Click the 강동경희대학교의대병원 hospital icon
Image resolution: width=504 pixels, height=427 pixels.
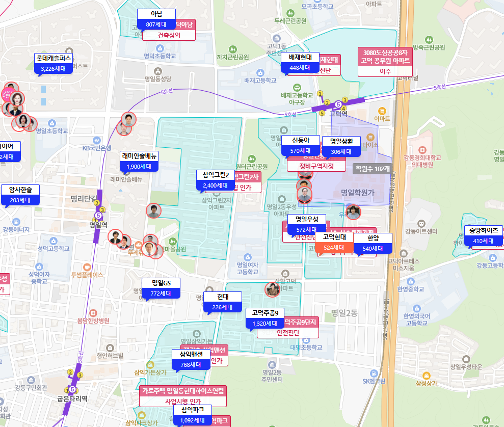click(422, 149)
